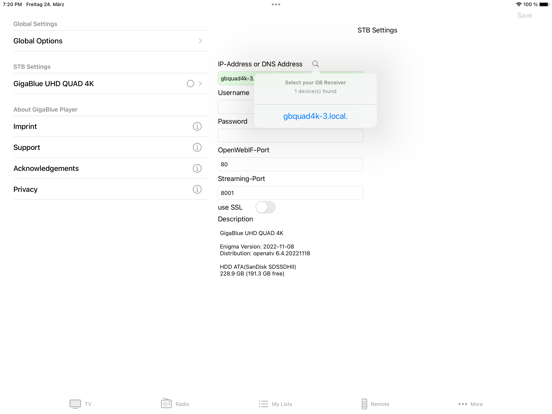
Task: Open Imprint info icon
Action: [x=197, y=126]
